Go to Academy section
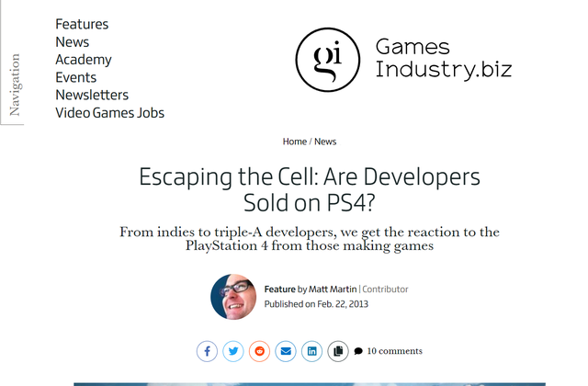Viewport: 588px width, 386px height. click(84, 60)
